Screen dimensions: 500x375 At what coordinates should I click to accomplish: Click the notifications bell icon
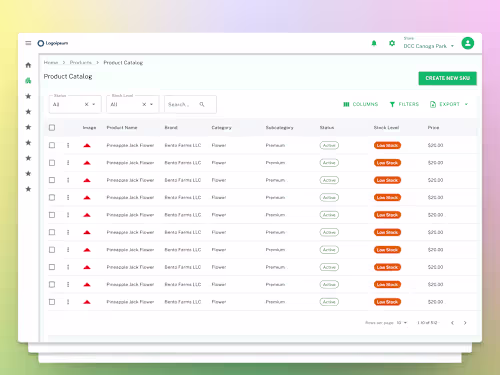point(374,43)
